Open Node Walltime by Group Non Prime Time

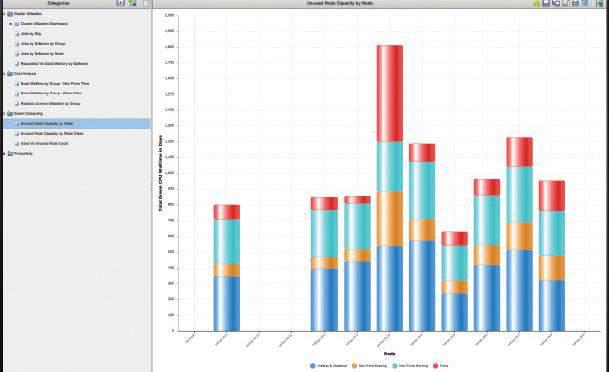[55, 83]
